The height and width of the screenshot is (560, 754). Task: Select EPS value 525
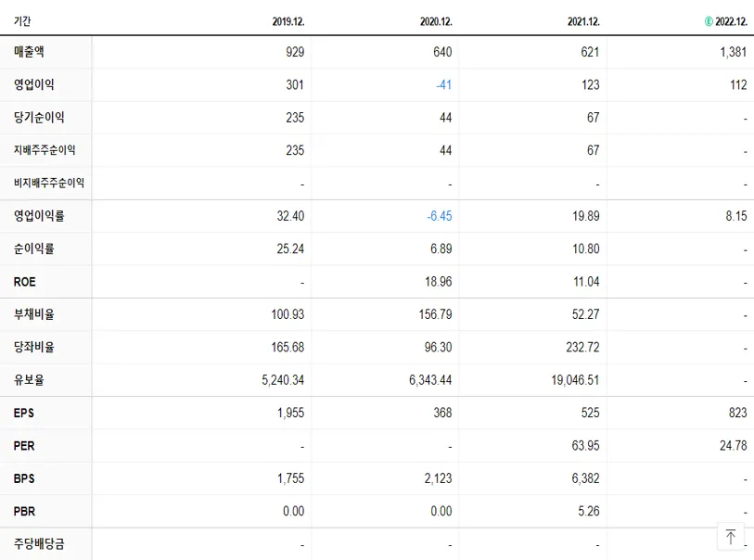coord(590,413)
